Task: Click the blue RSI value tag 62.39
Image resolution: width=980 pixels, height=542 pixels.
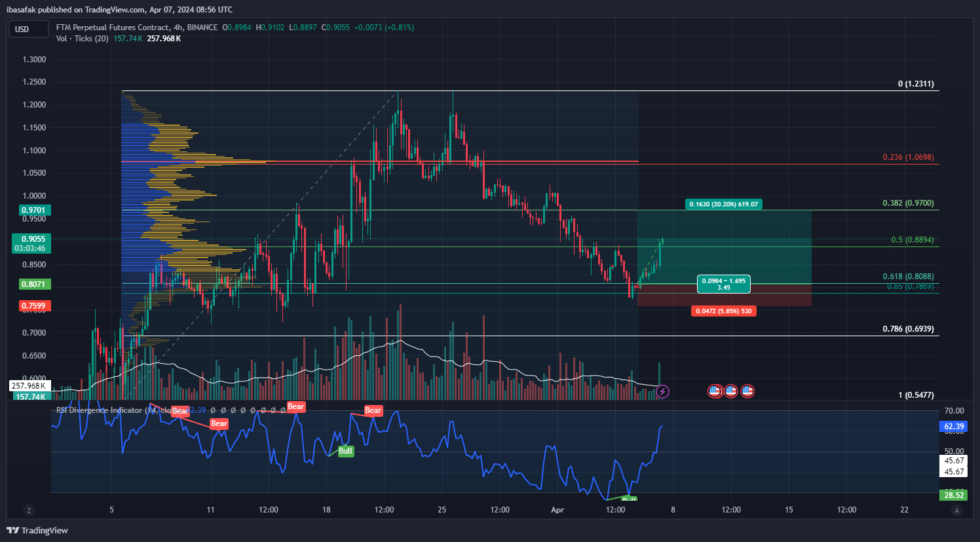Action: point(954,427)
